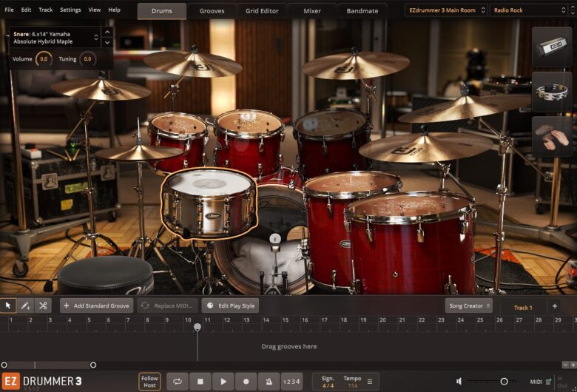Click the stop button

pos(200,382)
